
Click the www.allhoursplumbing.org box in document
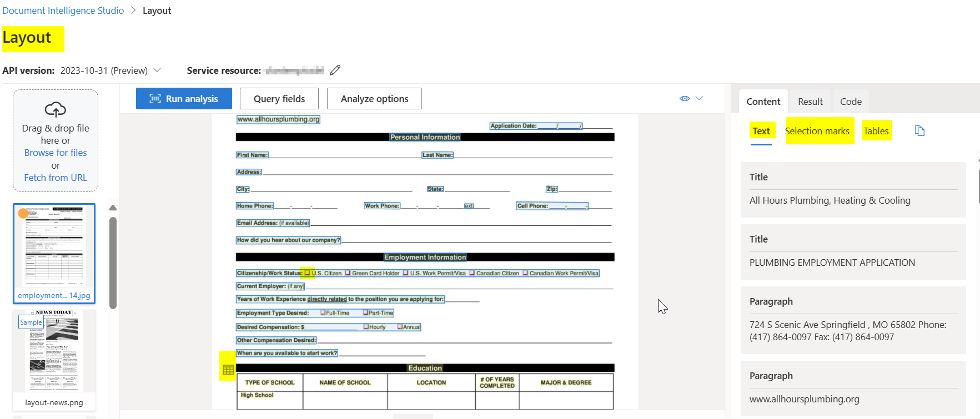pyautogui.click(x=278, y=119)
